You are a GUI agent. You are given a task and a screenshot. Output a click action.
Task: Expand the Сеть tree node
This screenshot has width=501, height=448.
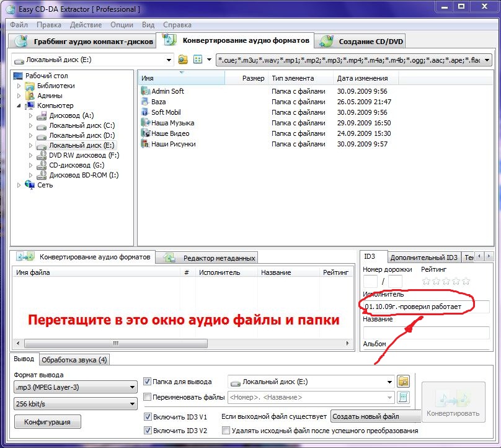coord(19,185)
